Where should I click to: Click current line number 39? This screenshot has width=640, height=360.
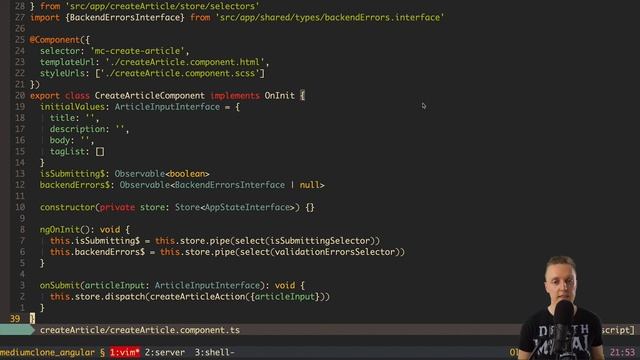15,319
